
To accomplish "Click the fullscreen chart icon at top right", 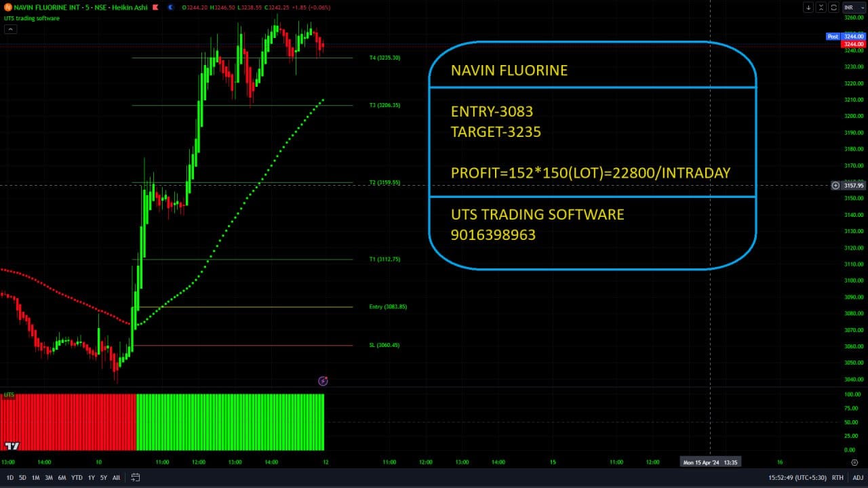I will coord(833,7).
